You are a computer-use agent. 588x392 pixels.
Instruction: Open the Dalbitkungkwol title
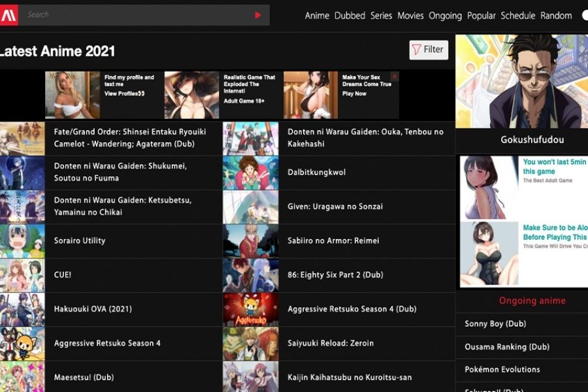316,172
